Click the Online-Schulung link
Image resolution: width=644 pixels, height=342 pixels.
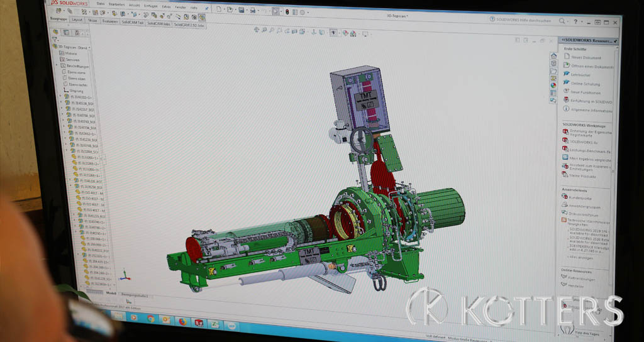tap(586, 84)
